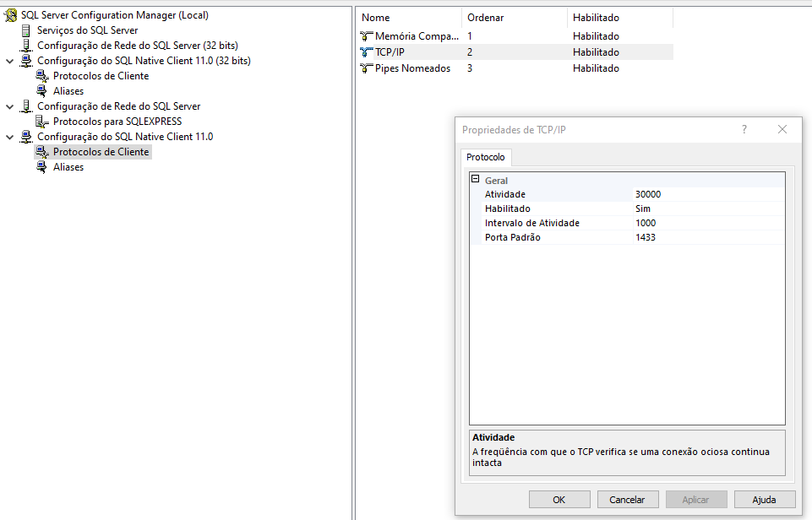Click the Aliases icon under Native Client 11.0
The height and width of the screenshot is (520, 812).
click(x=42, y=167)
